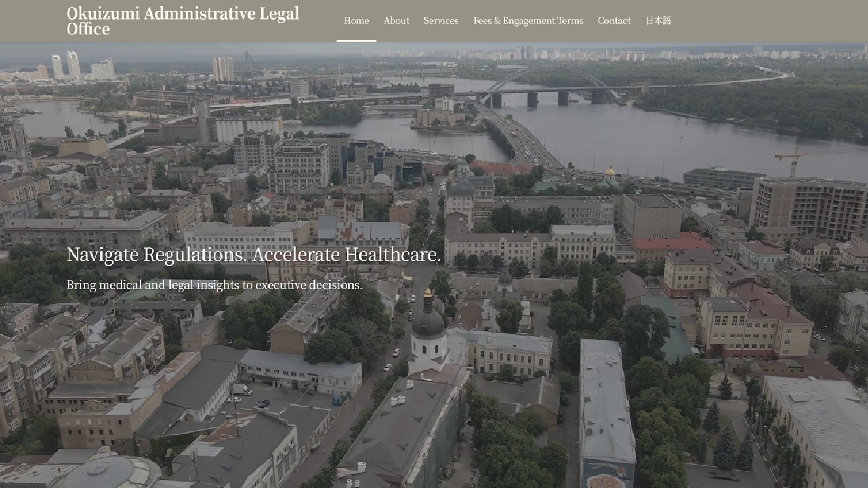The image size is (868, 488).
Task: Click empty header area right of 日本語
Action: [767, 21]
